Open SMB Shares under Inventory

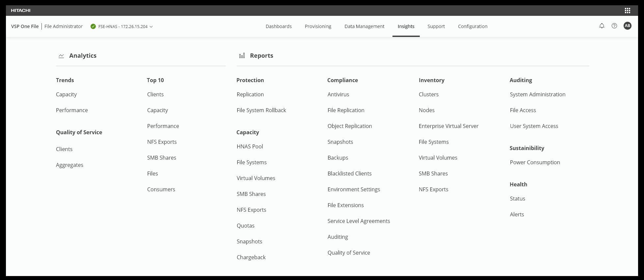coord(433,173)
